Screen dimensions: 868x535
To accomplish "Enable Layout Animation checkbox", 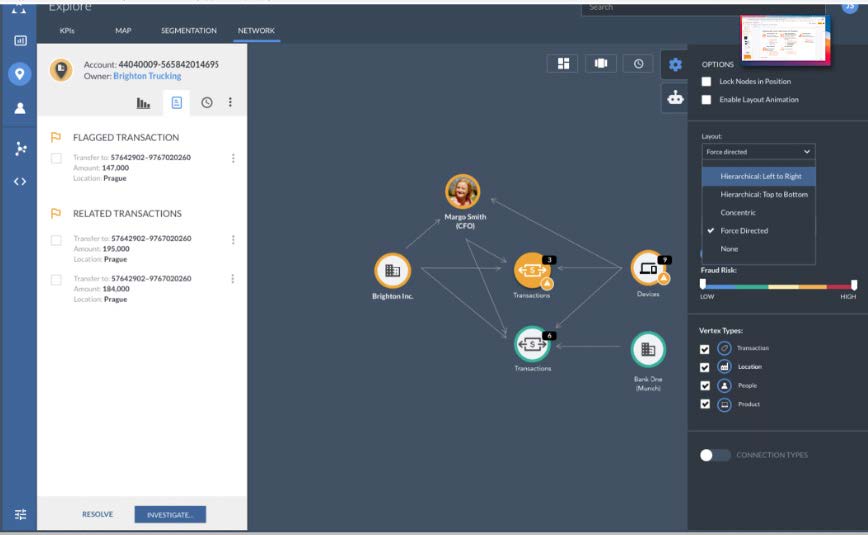I will [x=706, y=100].
